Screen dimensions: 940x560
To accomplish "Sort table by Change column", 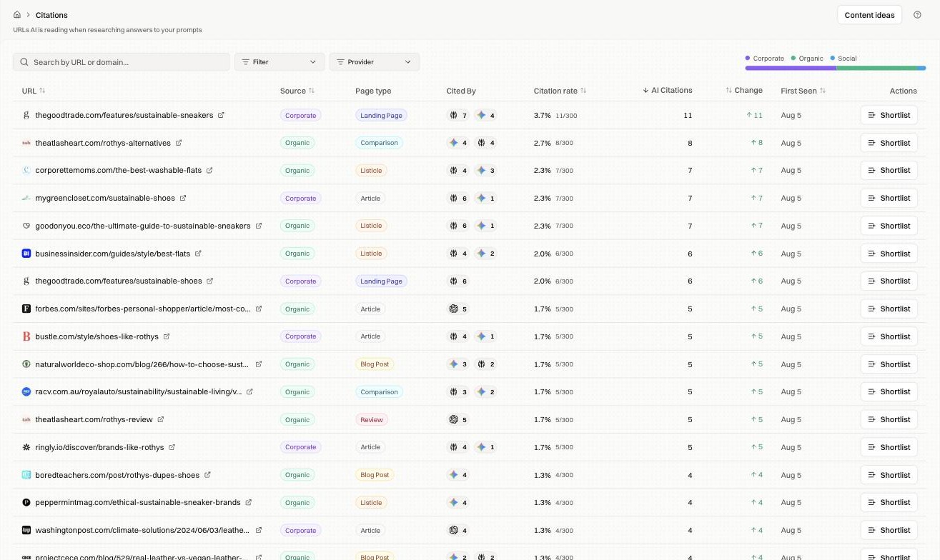I will click(744, 91).
